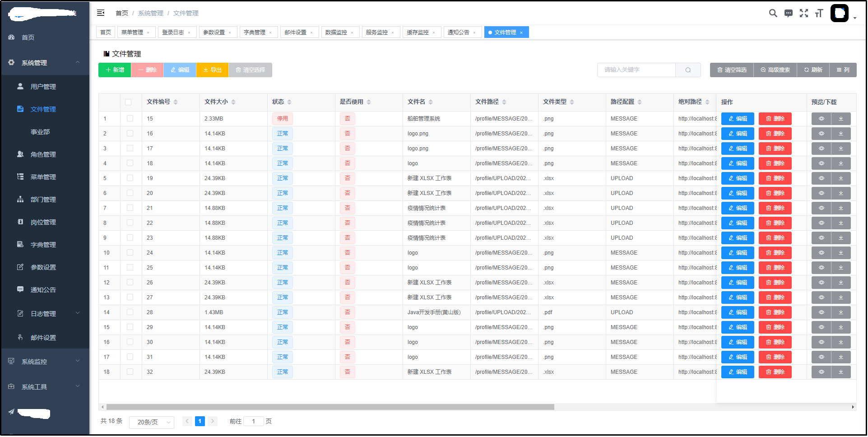Expand the 系统监控 sidebar menu
Screen dimensions: 868x437
[45, 362]
